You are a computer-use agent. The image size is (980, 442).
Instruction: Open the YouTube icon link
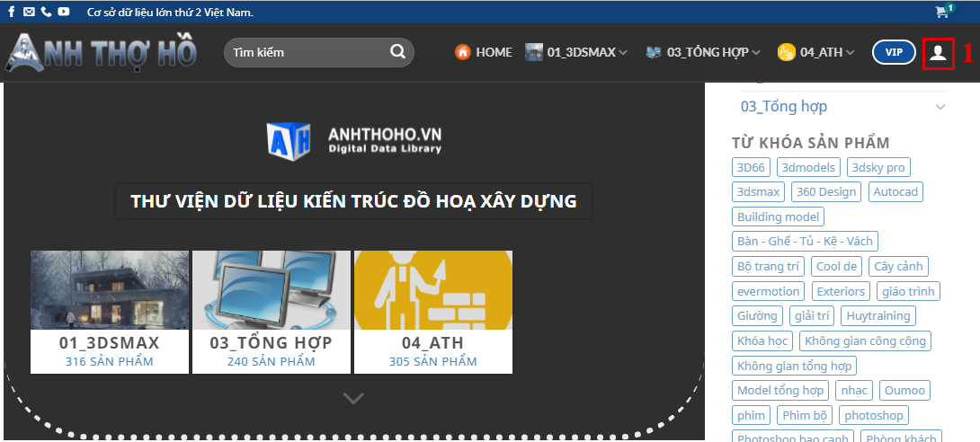tap(63, 12)
